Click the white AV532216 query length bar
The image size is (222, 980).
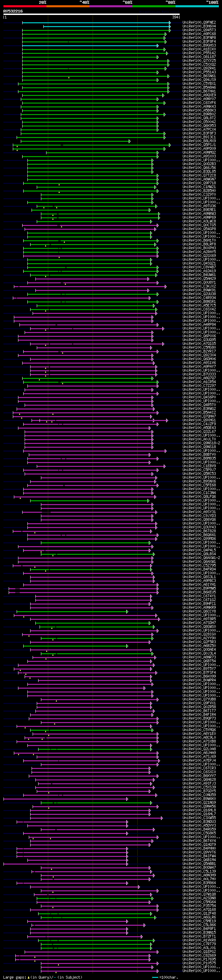pyautogui.click(x=92, y=15)
